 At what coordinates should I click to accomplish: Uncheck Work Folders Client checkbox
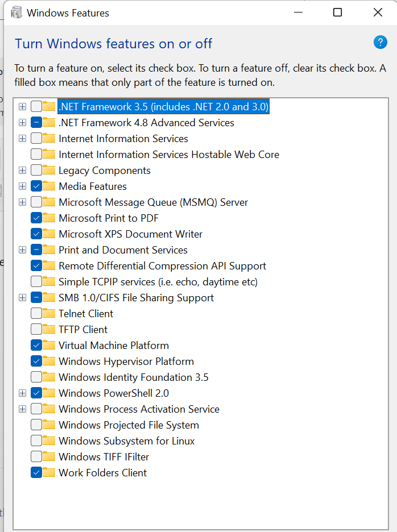[x=36, y=473]
